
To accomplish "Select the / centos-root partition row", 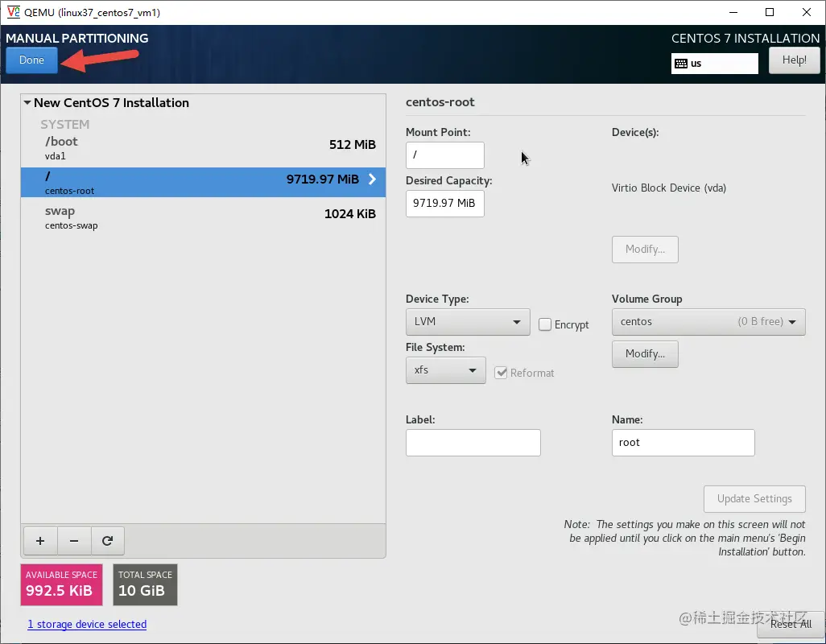I will (x=203, y=182).
